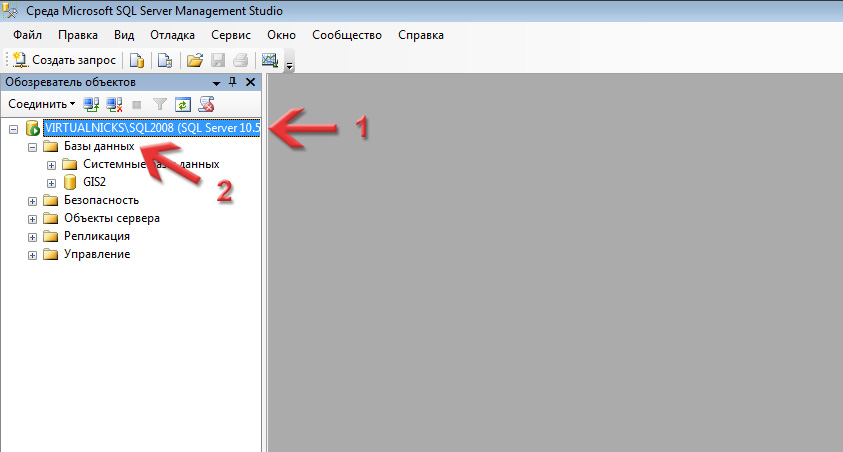
Task: Open the Правка menu
Action: tap(78, 35)
